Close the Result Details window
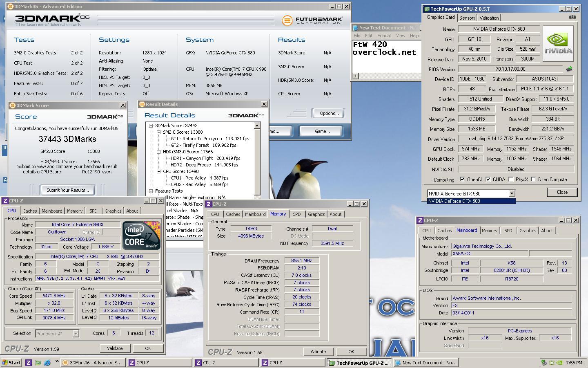The width and height of the screenshot is (588, 368). click(x=264, y=104)
